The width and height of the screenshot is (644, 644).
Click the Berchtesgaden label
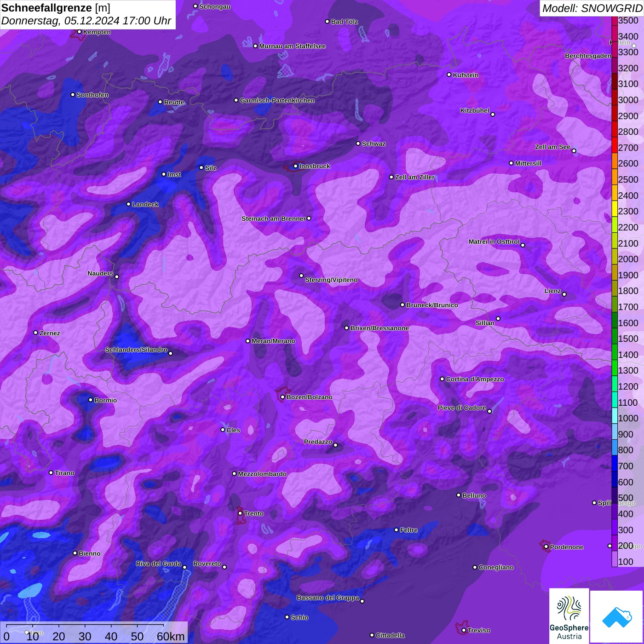point(588,56)
